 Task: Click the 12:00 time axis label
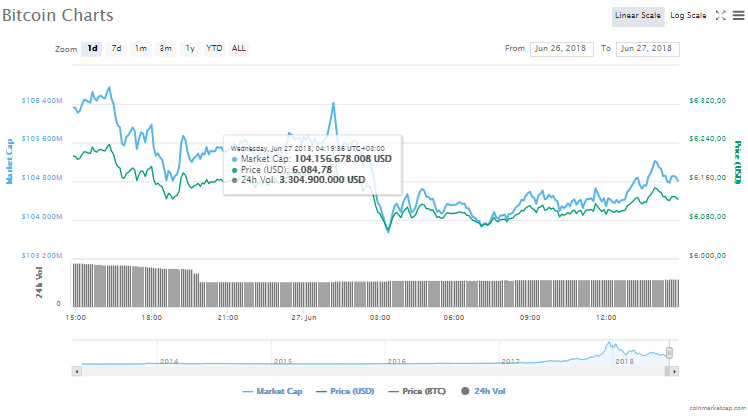click(x=606, y=318)
